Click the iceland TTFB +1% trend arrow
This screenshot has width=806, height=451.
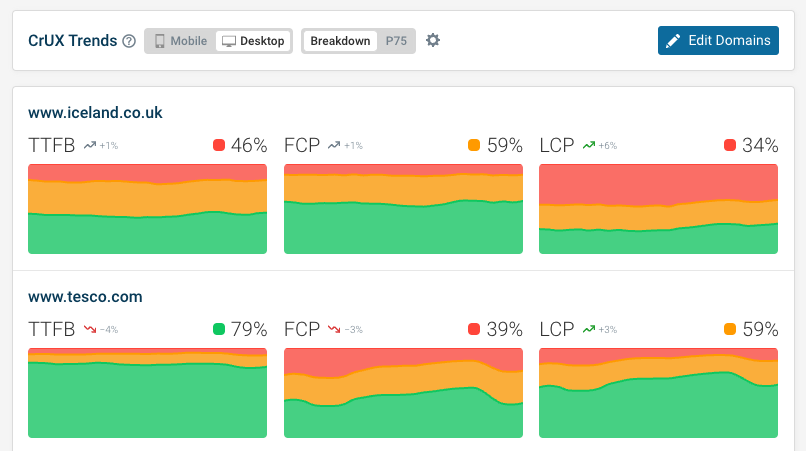coord(90,146)
